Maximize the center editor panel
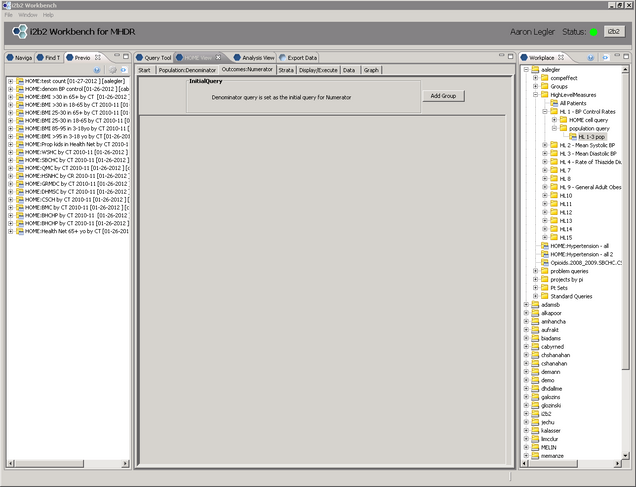This screenshot has width=636, height=487. 510,56
